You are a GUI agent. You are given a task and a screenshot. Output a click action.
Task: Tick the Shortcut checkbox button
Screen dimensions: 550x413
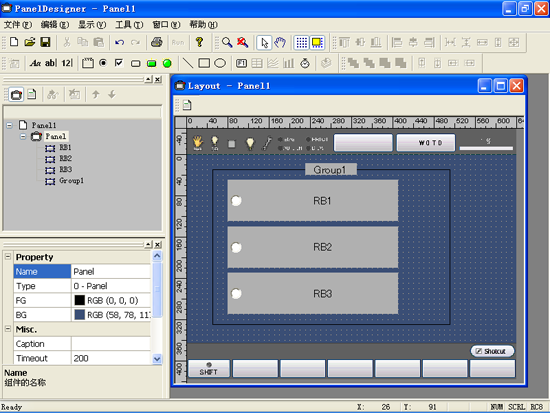[492, 351]
